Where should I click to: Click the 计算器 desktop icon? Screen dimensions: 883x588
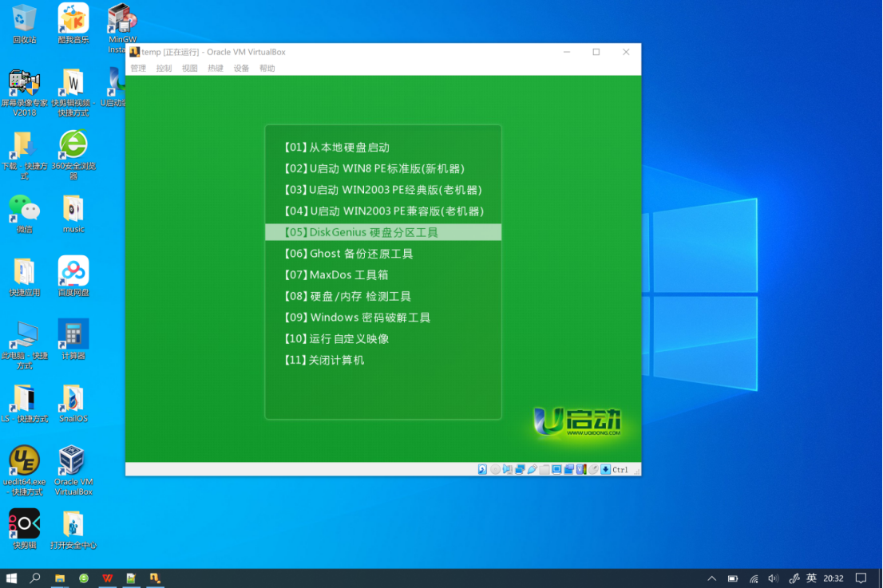coord(73,340)
